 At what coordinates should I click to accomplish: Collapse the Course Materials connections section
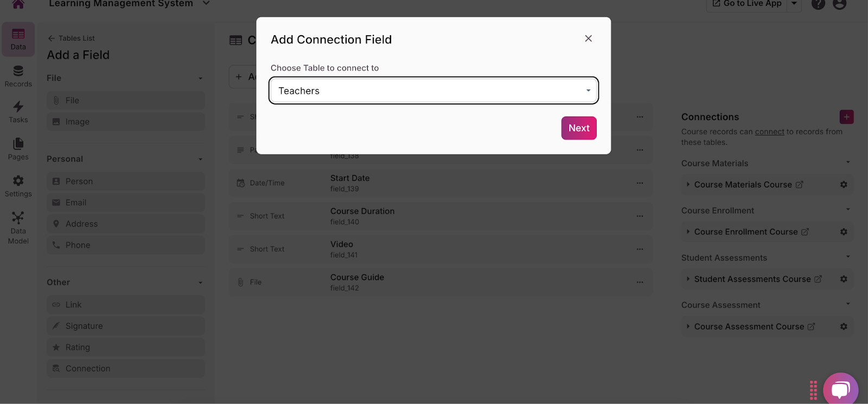click(x=848, y=163)
